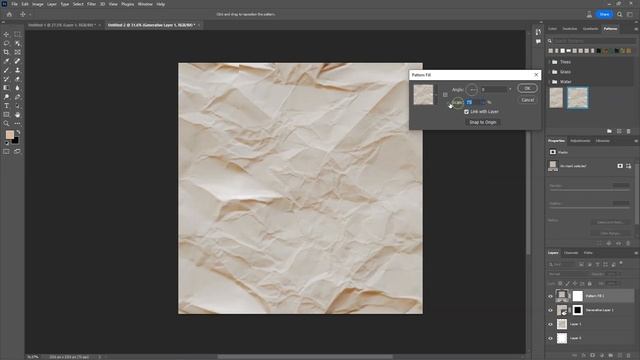This screenshot has width=640, height=360.
Task: Toggle Link with Layer checkbox
Action: [x=466, y=112]
